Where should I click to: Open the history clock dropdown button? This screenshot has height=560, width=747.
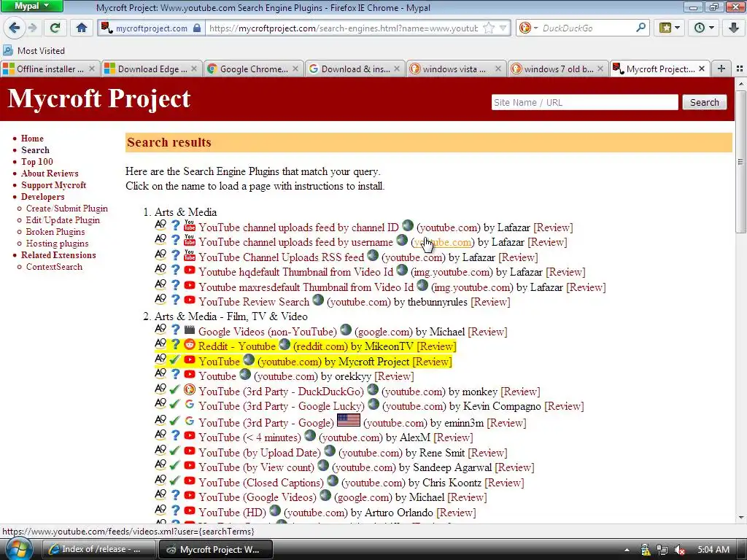point(704,28)
